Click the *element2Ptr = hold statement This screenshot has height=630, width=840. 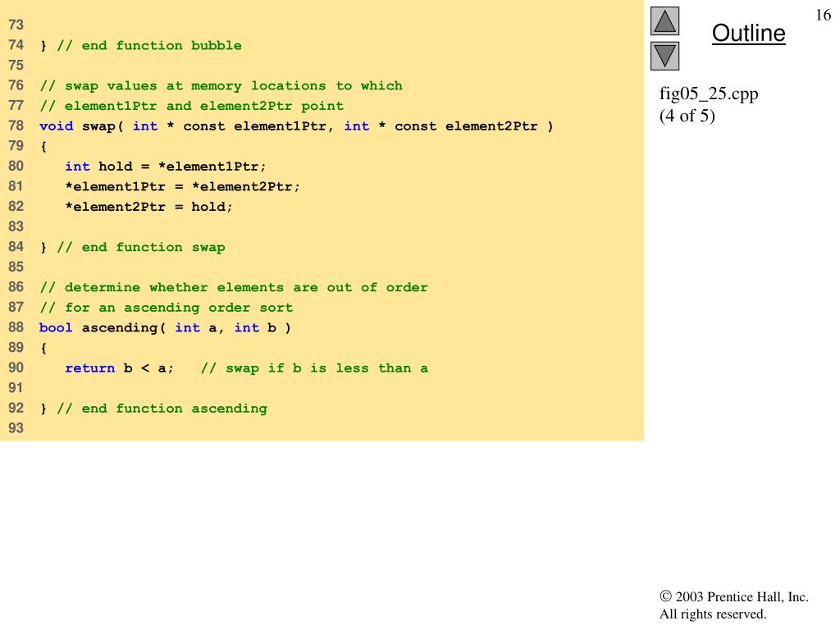click(x=149, y=207)
